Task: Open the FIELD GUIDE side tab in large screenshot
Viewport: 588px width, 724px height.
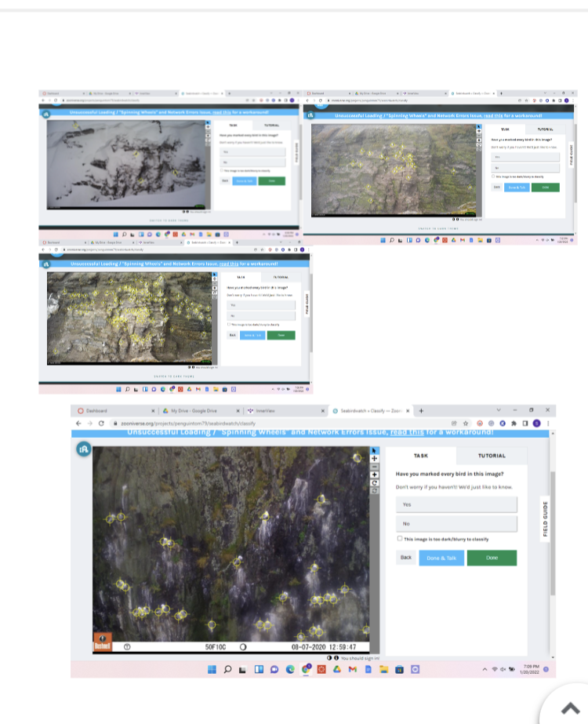Action: pyautogui.click(x=545, y=519)
